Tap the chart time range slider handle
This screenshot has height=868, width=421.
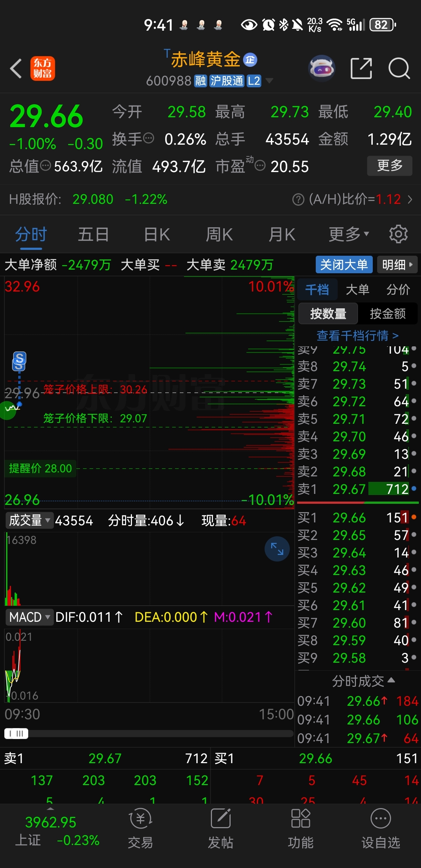16,734
